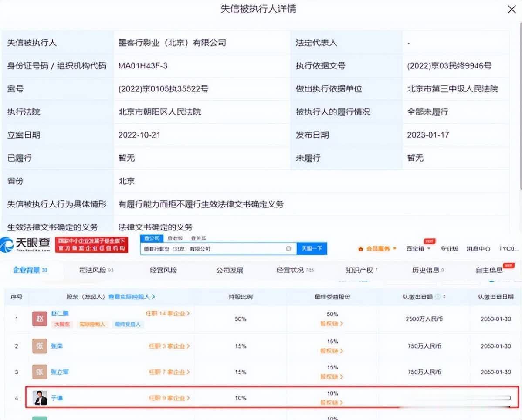This screenshot has width=522, height=420.
Task: Click the red government fund banner
Action: (x=92, y=244)
